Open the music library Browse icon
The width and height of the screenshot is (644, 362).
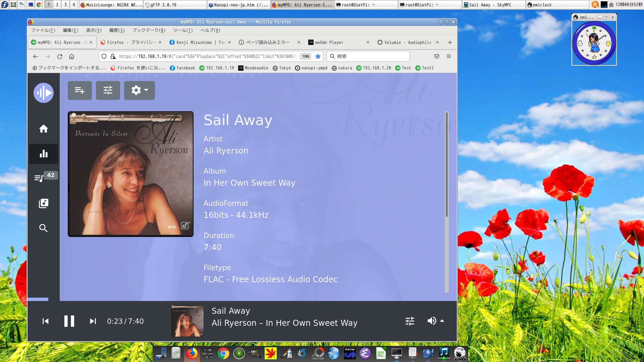[43, 203]
